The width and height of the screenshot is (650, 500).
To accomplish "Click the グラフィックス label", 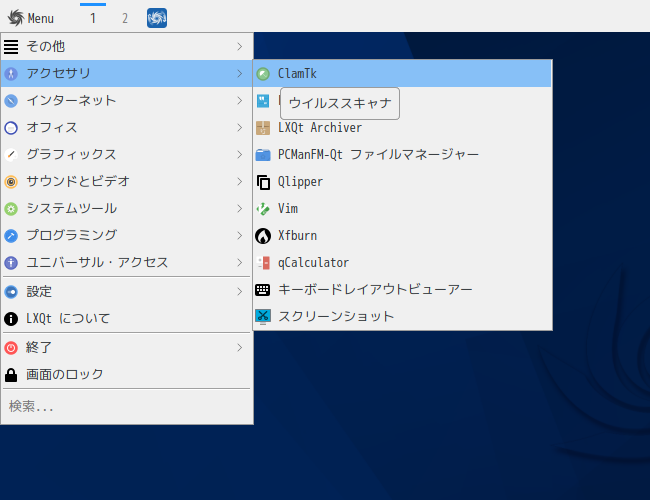I will tap(71, 154).
